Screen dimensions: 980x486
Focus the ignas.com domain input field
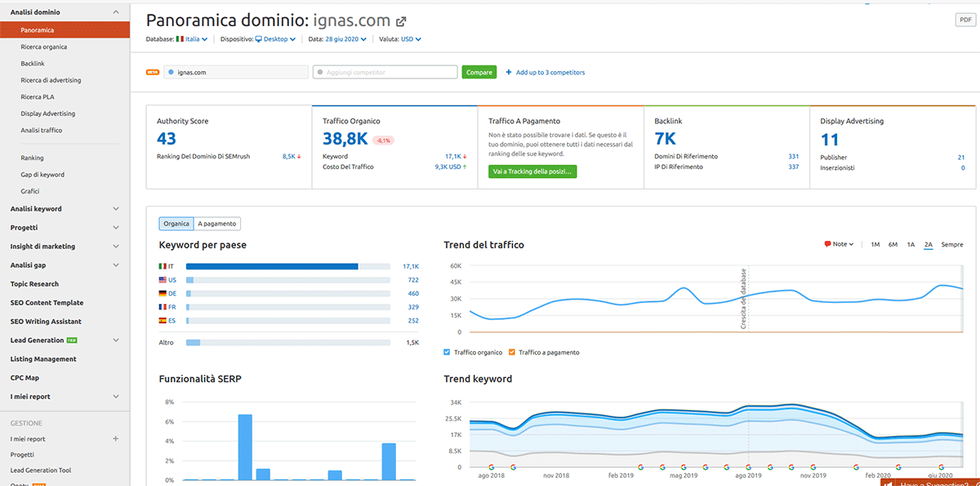tap(236, 73)
